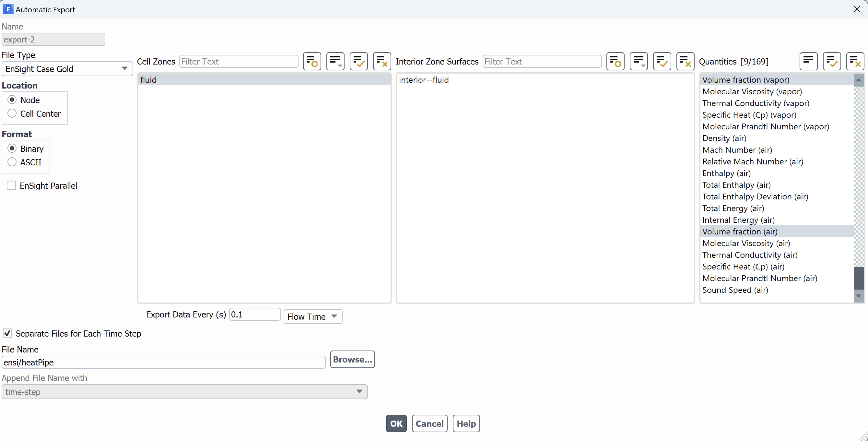This screenshot has height=441, width=868.
Task: Open the Cell Zones list view dropdown icon
Action: point(335,61)
